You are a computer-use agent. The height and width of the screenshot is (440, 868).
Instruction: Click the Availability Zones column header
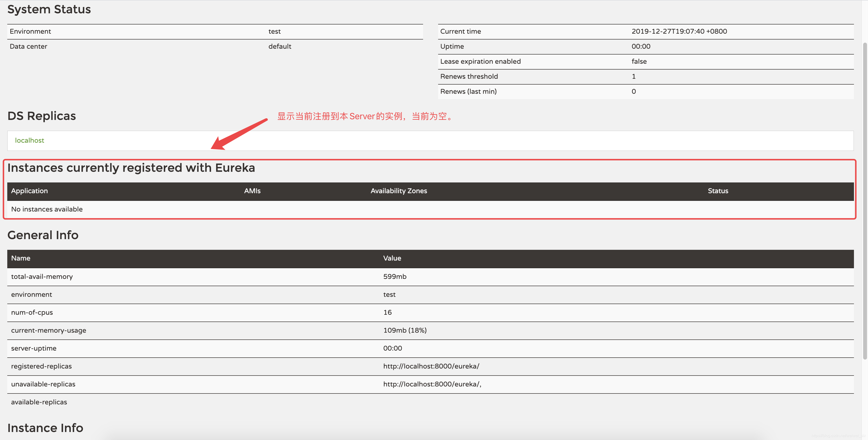click(399, 191)
